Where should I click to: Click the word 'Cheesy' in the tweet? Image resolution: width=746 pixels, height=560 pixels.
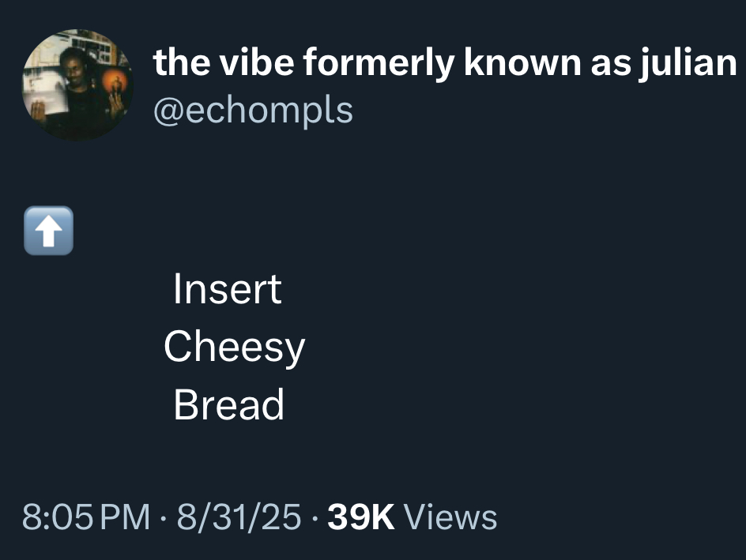coord(234,347)
